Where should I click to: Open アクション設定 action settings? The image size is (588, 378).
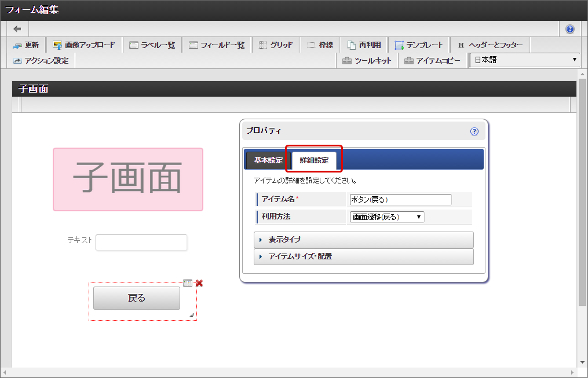click(x=41, y=61)
